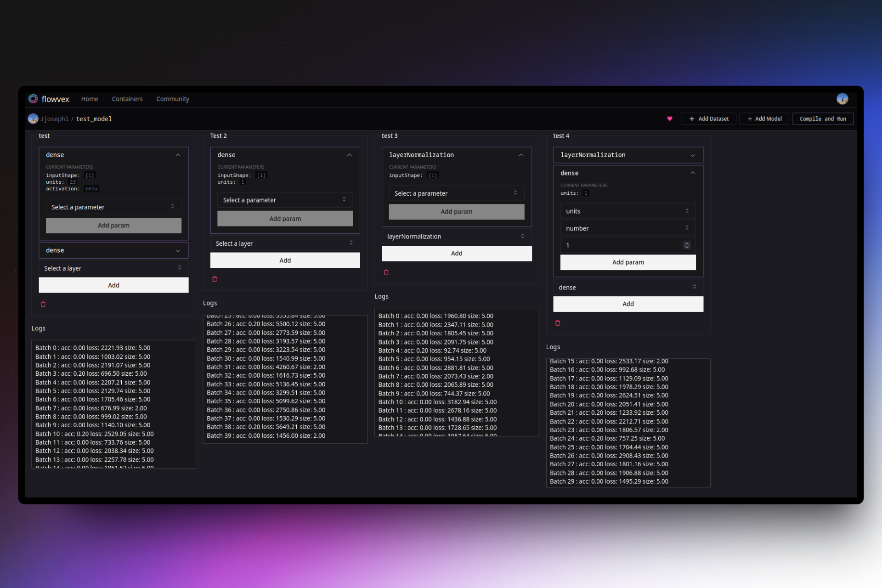Expand the second dense layer in test

[178, 250]
